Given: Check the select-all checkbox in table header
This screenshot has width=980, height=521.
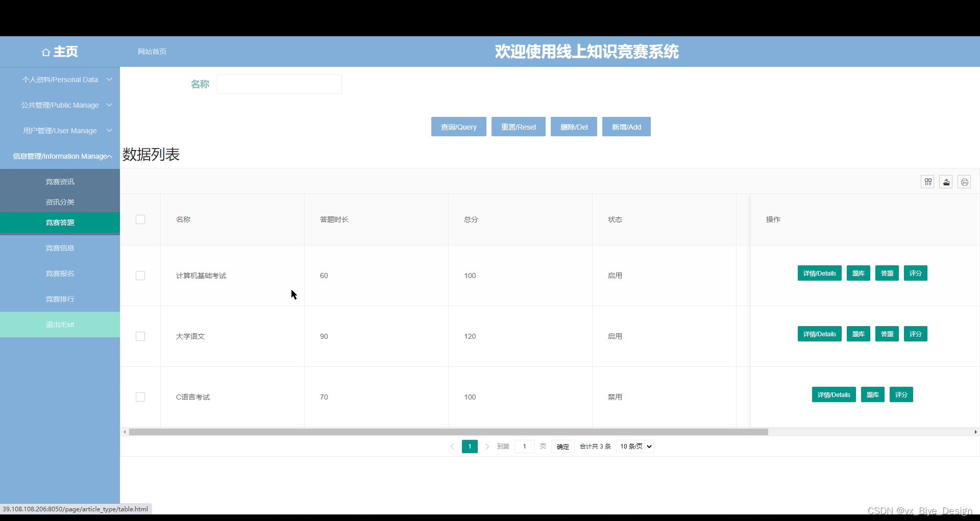Looking at the screenshot, I should (x=140, y=219).
